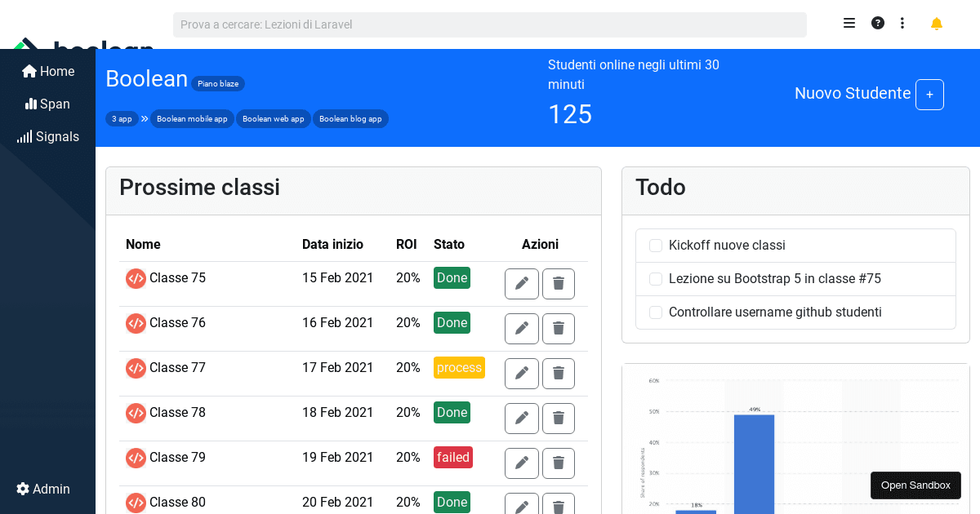Open the notification bell
The image size is (980, 514).
(x=936, y=24)
